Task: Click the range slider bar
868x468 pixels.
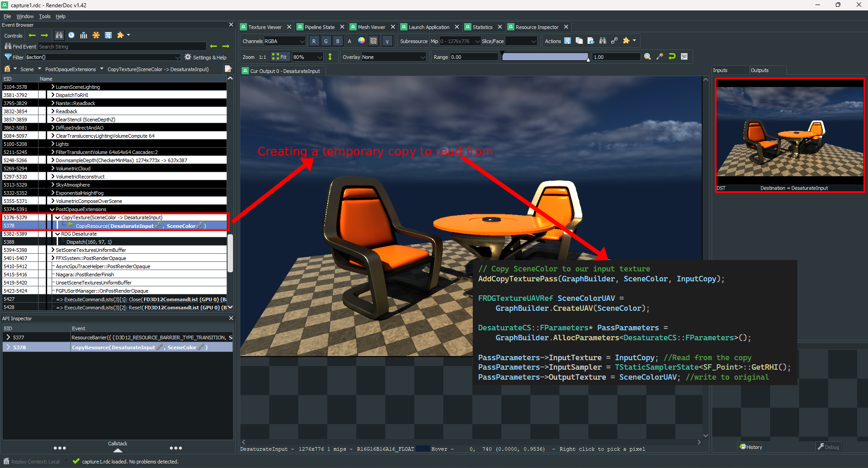Action: 545,57
